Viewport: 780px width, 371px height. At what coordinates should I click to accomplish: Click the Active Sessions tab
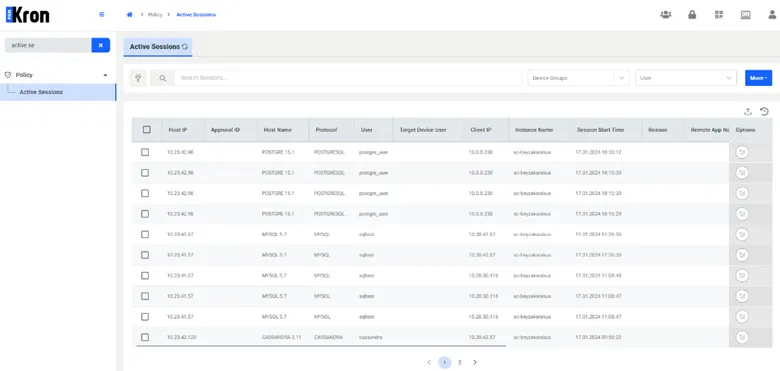tap(158, 47)
